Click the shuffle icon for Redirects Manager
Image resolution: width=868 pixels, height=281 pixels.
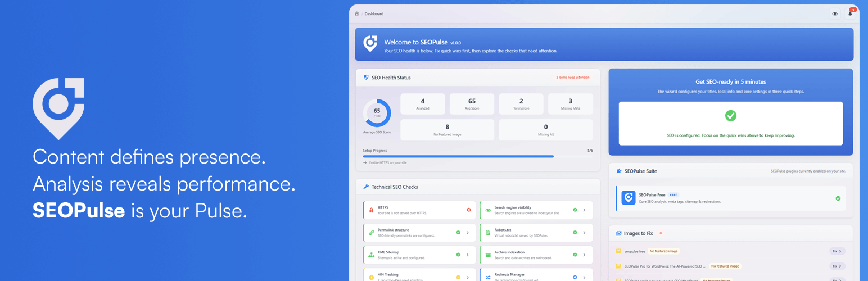tap(488, 277)
